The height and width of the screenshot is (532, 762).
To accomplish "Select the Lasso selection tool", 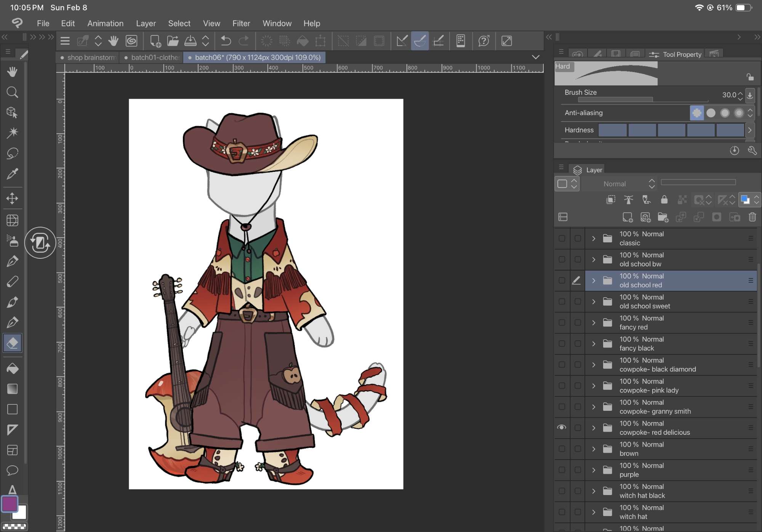I will 12,153.
